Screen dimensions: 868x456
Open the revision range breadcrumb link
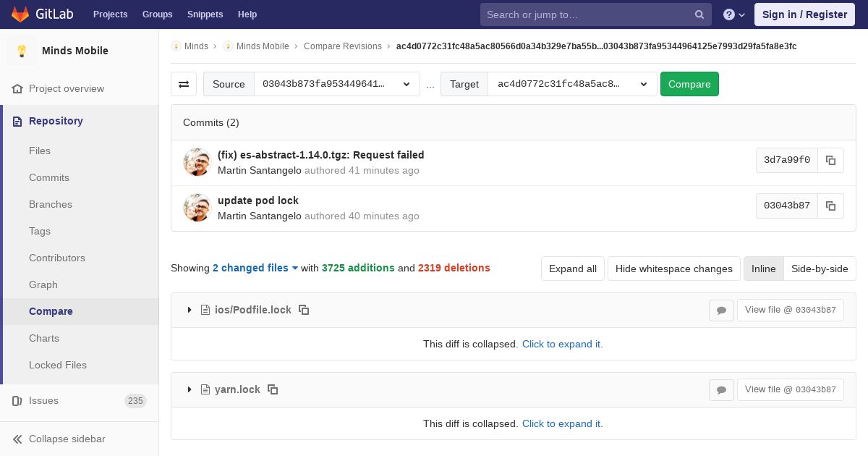point(597,46)
